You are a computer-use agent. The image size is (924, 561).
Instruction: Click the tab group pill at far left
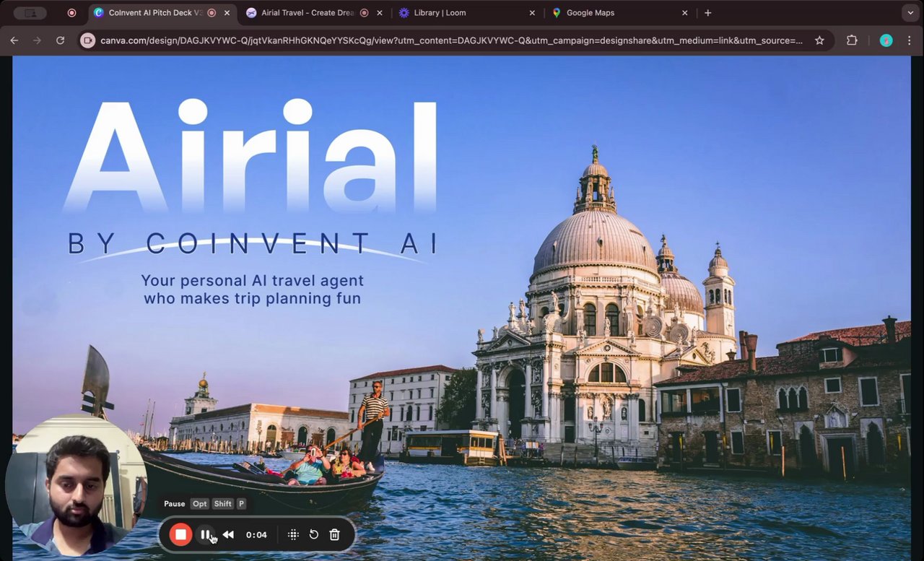(30, 13)
